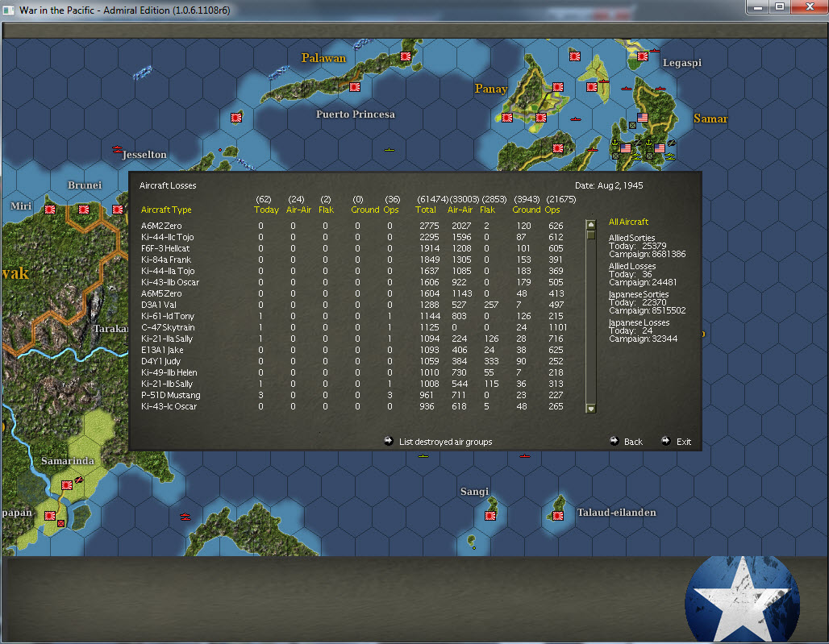Click the Japanese flag base at Miri
829x644 pixels.
coord(50,210)
